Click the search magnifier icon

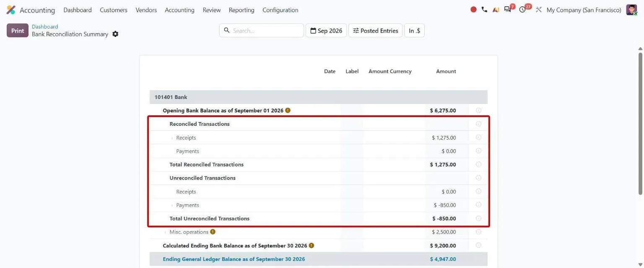(227, 30)
